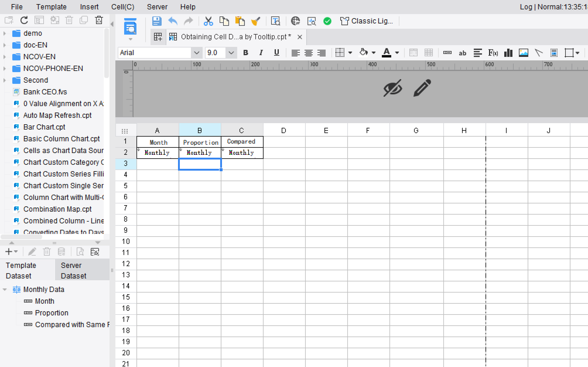Insert an image into the cell

[x=523, y=53]
